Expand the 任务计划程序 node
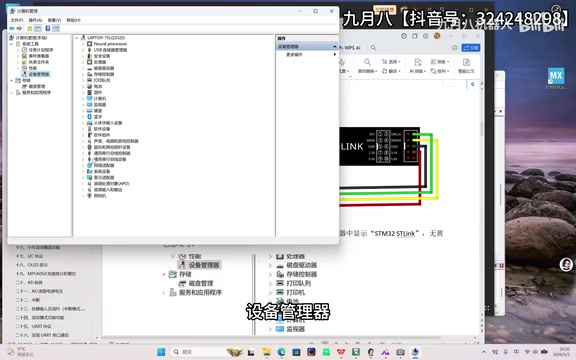This screenshot has width=576, height=360. [x=18, y=50]
